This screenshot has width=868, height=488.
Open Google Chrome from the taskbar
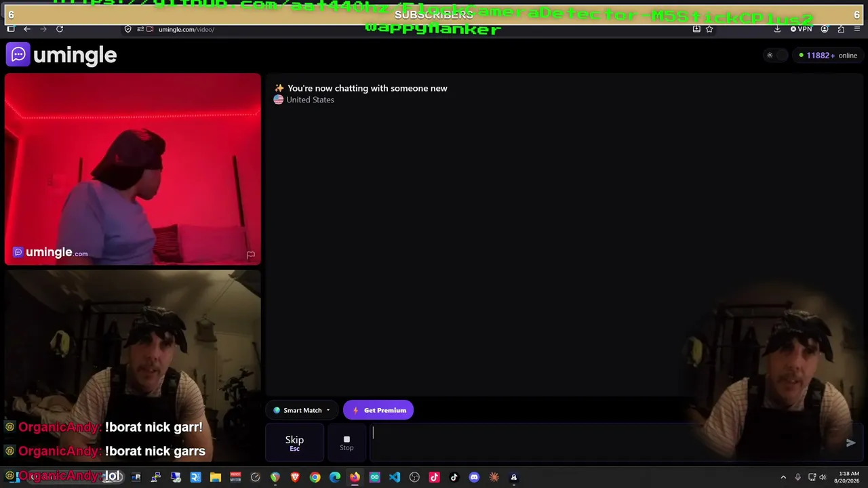(315, 477)
